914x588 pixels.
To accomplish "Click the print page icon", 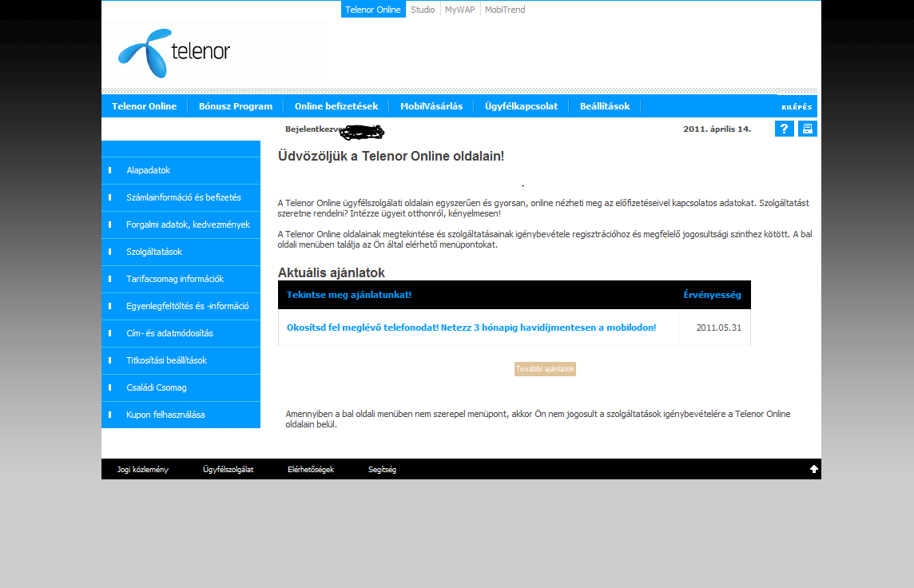I will coord(807,129).
